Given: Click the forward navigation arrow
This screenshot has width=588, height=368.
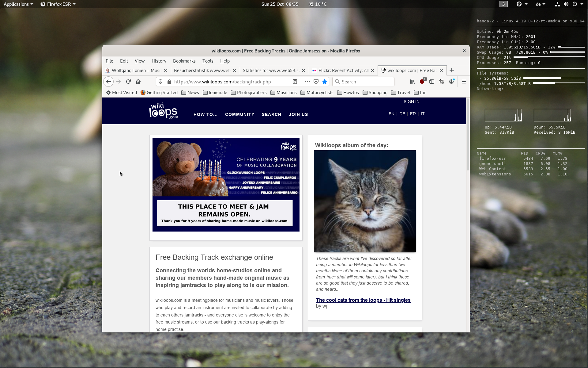Looking at the screenshot, I should click(119, 82).
